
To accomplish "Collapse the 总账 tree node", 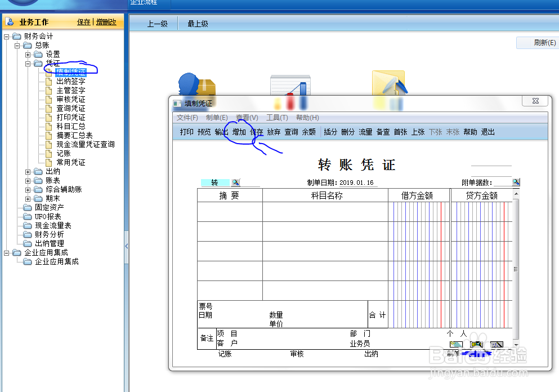I will (x=17, y=46).
